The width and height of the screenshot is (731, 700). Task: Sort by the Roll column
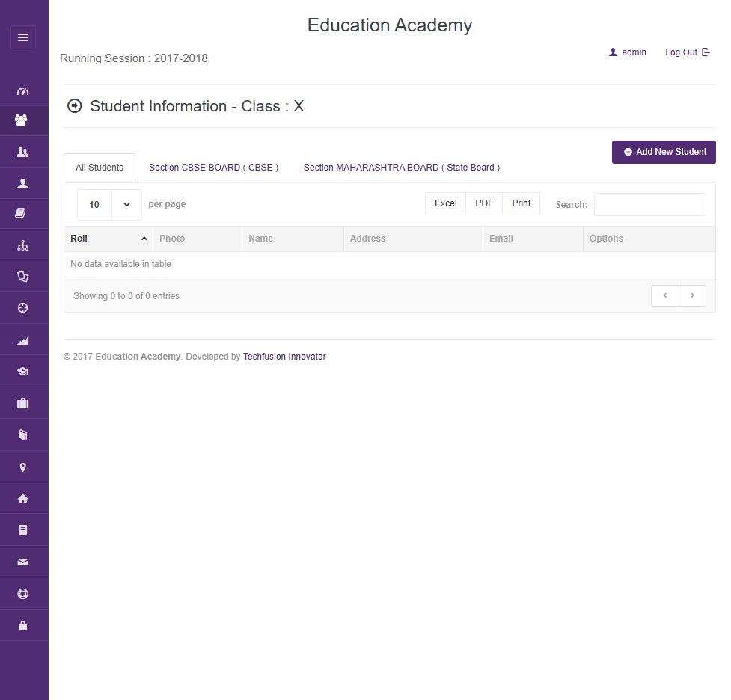tap(108, 239)
